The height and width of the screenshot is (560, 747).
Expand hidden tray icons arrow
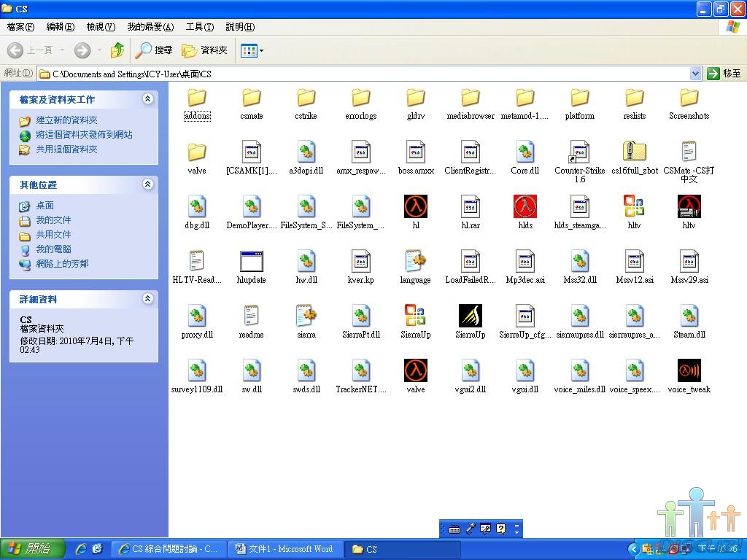[x=633, y=549]
